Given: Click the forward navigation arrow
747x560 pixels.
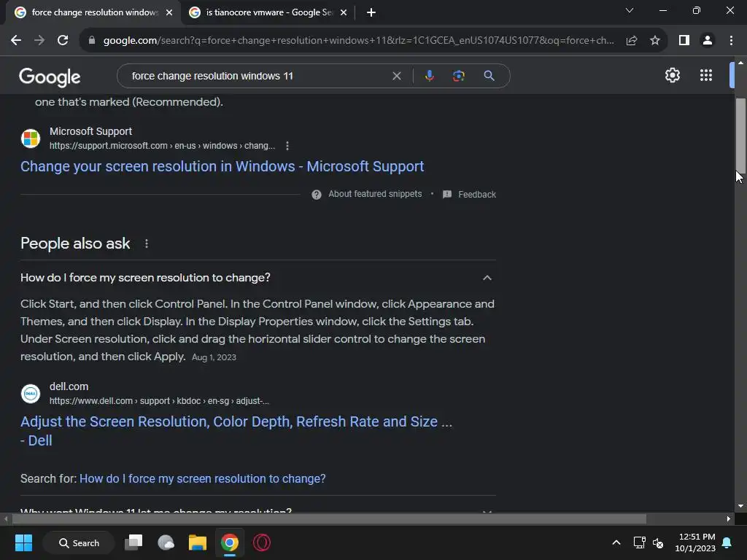Looking at the screenshot, I should (x=39, y=41).
